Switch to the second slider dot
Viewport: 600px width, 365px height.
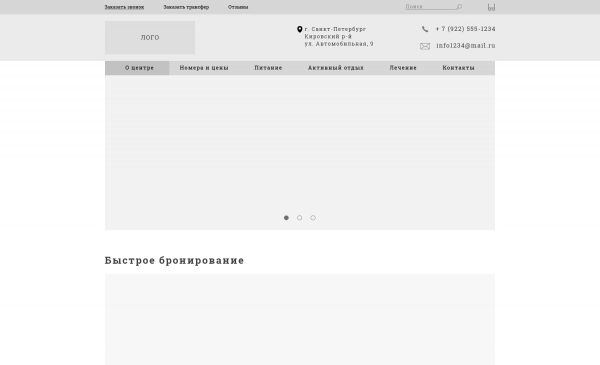tap(300, 218)
